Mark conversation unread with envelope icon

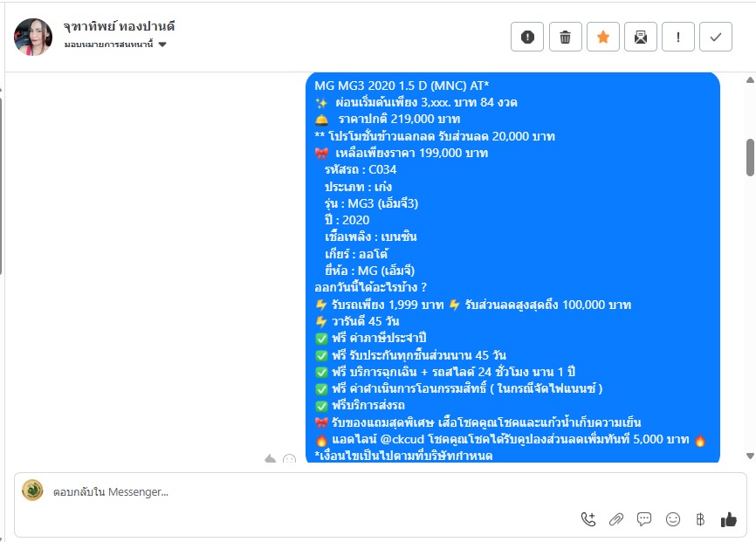pyautogui.click(x=640, y=37)
